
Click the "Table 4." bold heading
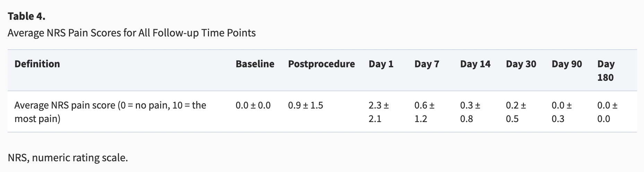pos(26,16)
